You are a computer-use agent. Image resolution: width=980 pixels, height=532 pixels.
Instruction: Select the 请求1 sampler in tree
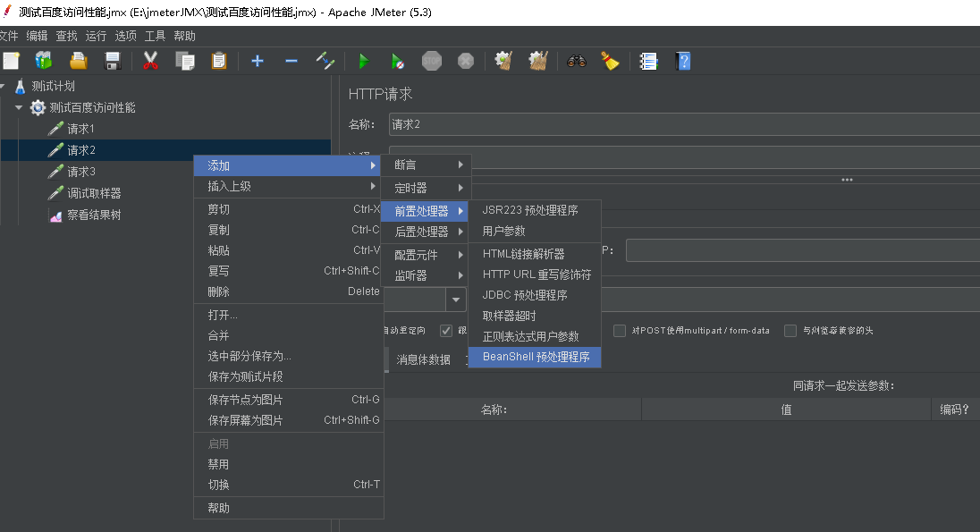pos(80,129)
